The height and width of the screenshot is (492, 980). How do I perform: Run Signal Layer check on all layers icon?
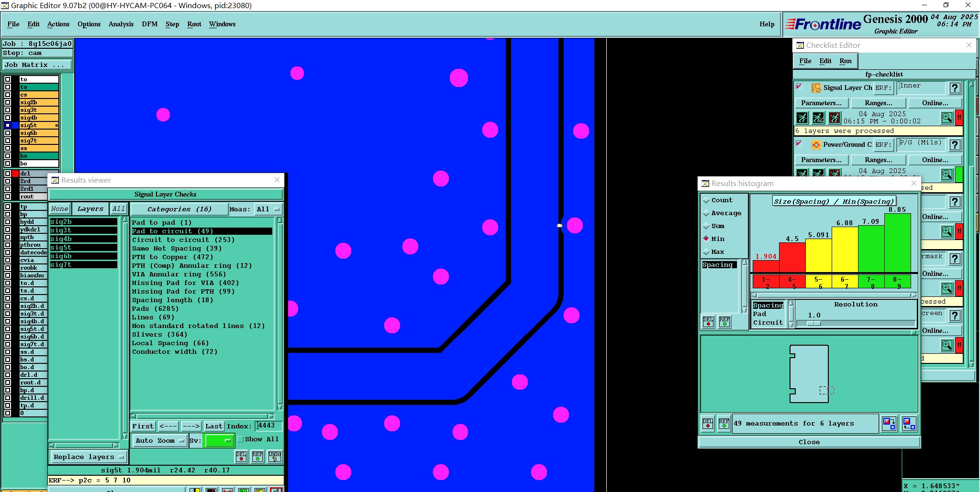pyautogui.click(x=802, y=118)
